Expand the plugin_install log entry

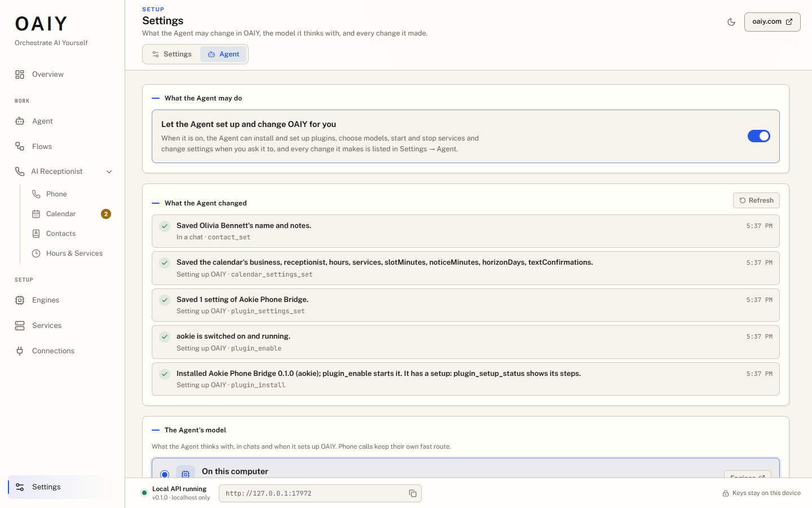point(465,379)
